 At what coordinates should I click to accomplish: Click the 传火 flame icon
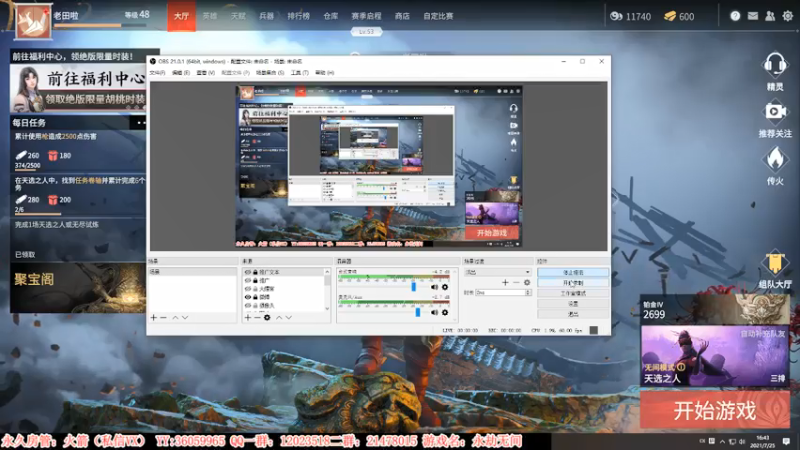click(774, 159)
